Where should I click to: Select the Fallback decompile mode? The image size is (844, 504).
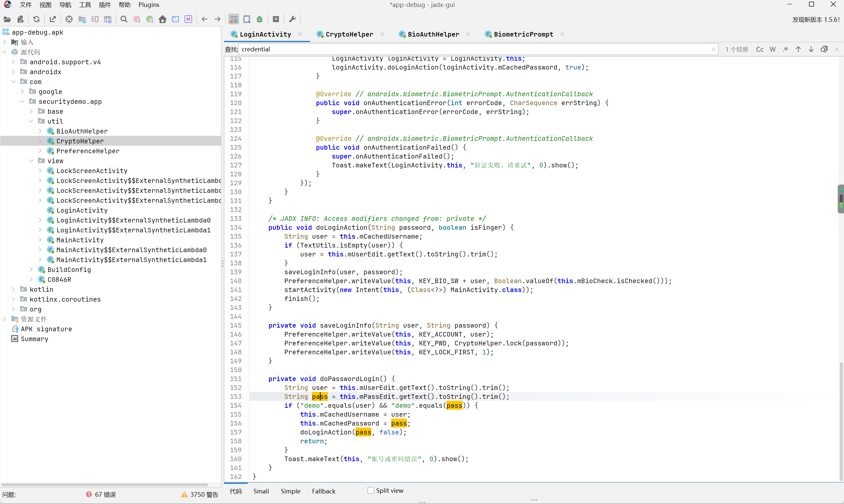pos(324,491)
